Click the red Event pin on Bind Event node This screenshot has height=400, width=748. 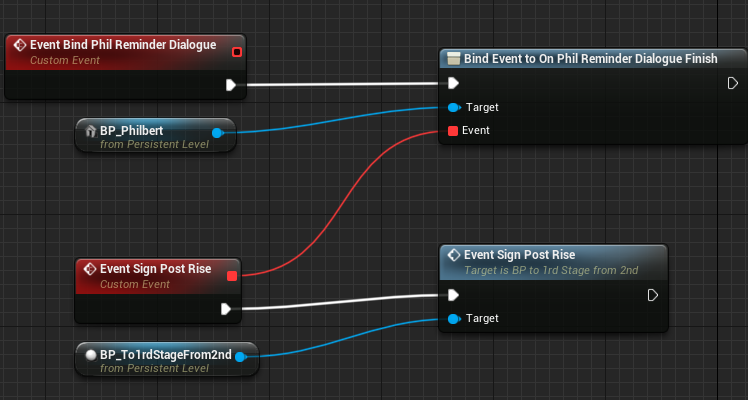point(453,131)
